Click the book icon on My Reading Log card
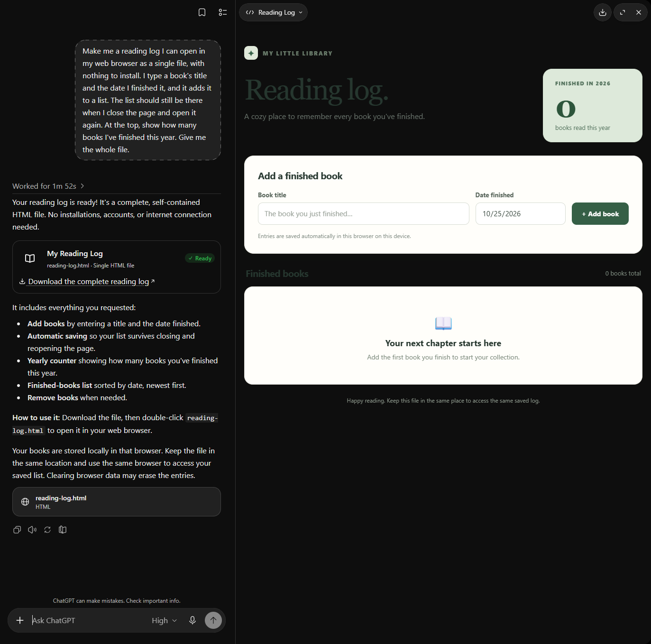 (30, 258)
